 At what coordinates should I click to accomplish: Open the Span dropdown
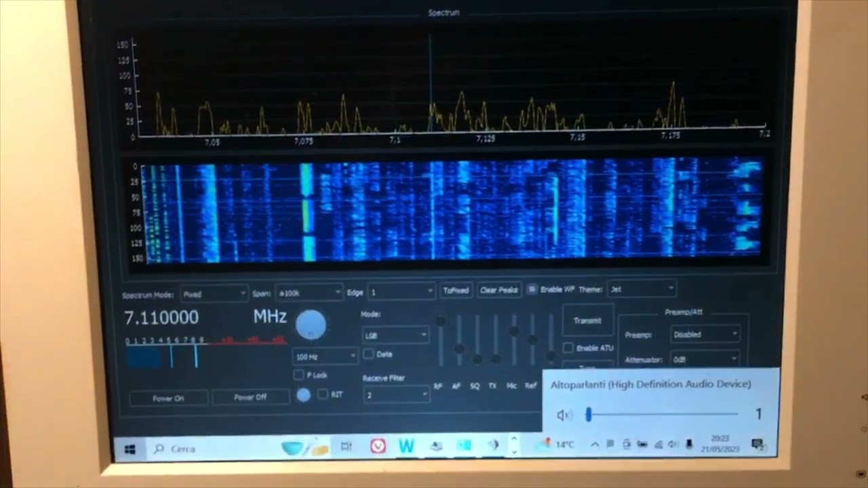point(309,293)
